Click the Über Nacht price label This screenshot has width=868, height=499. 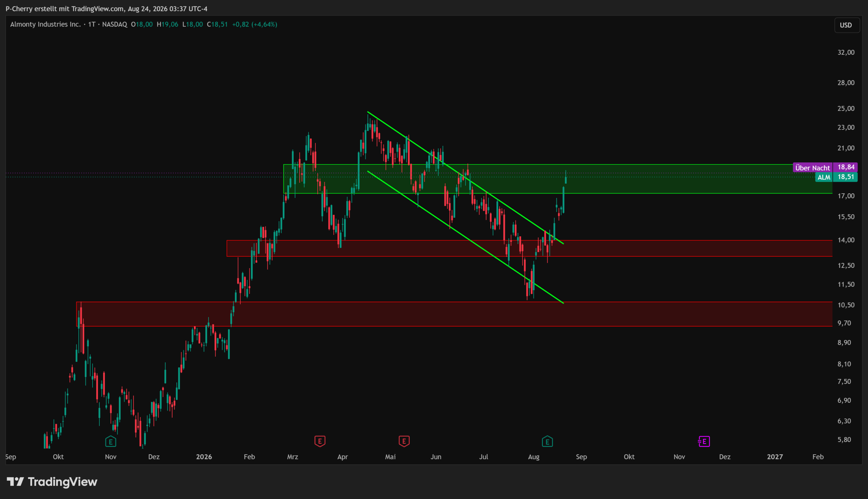point(812,167)
